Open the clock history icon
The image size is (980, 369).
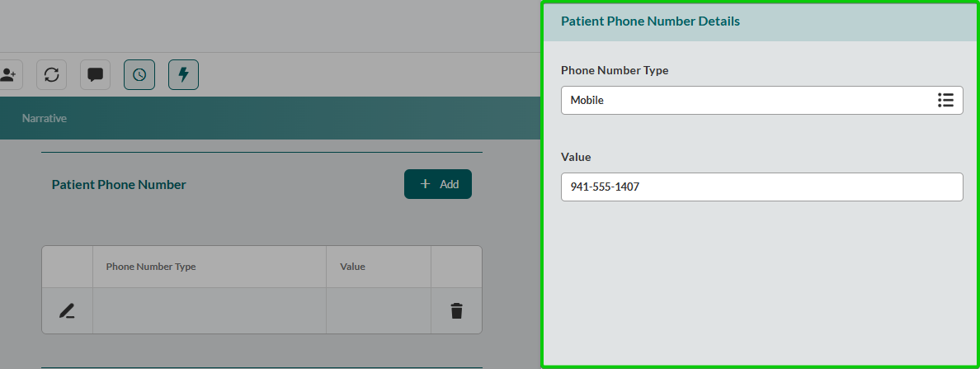pyautogui.click(x=139, y=74)
